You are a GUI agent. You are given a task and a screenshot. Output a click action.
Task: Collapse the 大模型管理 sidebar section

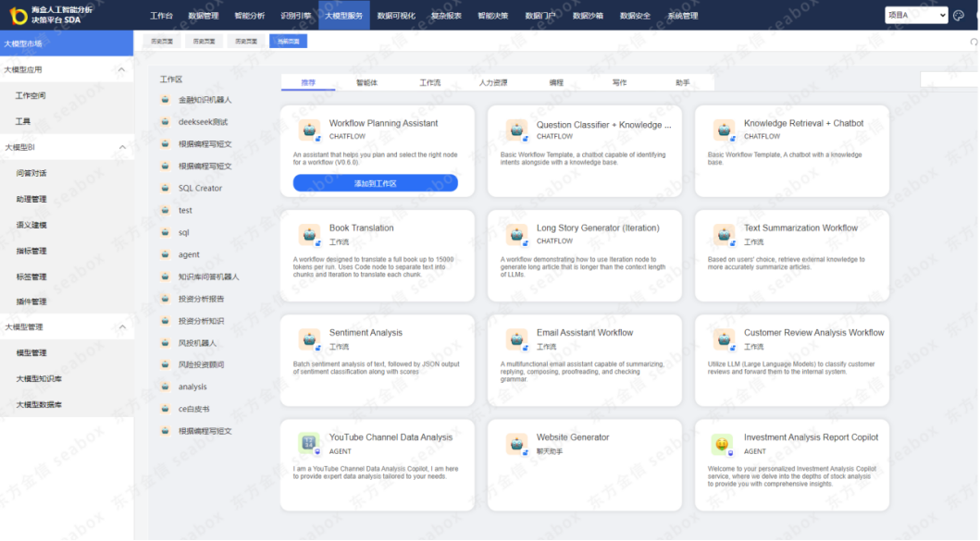[x=122, y=326]
